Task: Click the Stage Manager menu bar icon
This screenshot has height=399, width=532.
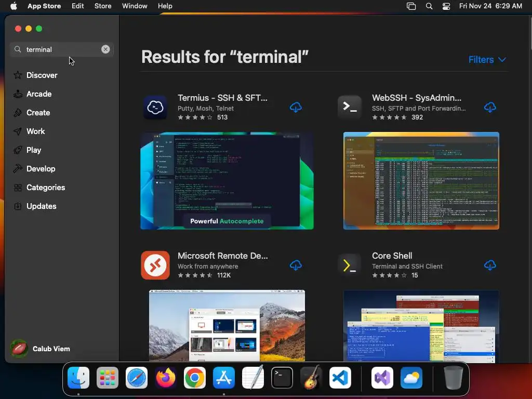Action: point(411,6)
